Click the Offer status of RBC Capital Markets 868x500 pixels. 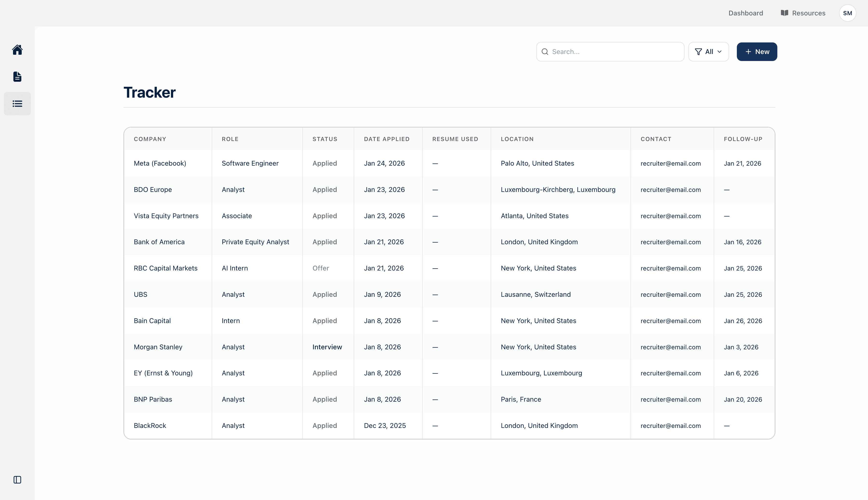[320, 268]
